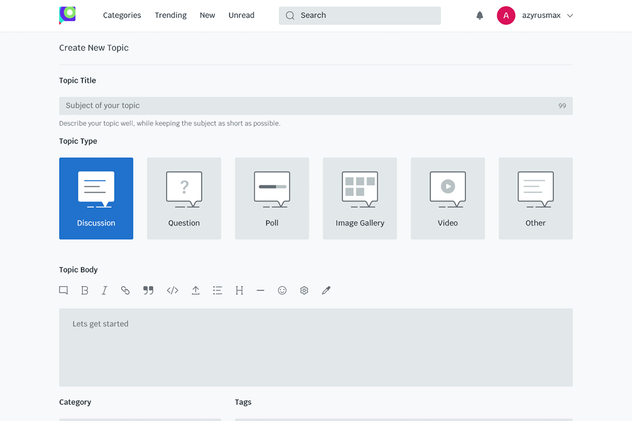
Task: Select the Question topic type
Action: (x=184, y=198)
